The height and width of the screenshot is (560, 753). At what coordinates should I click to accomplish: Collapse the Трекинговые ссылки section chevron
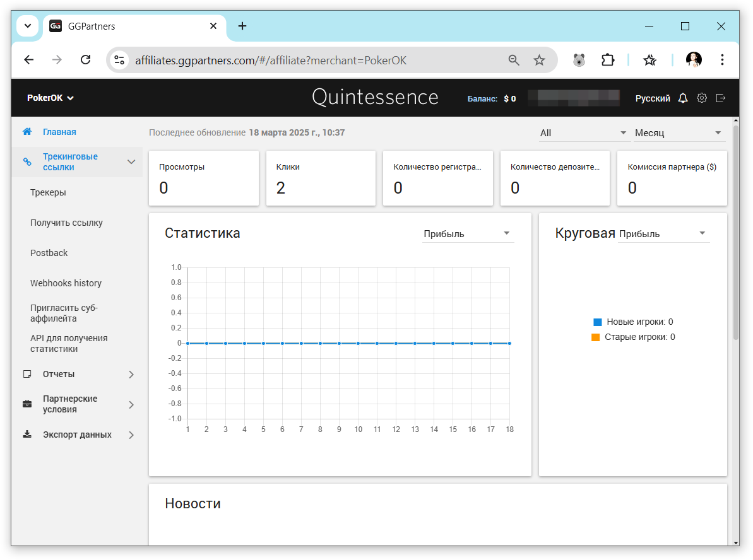coord(131,161)
